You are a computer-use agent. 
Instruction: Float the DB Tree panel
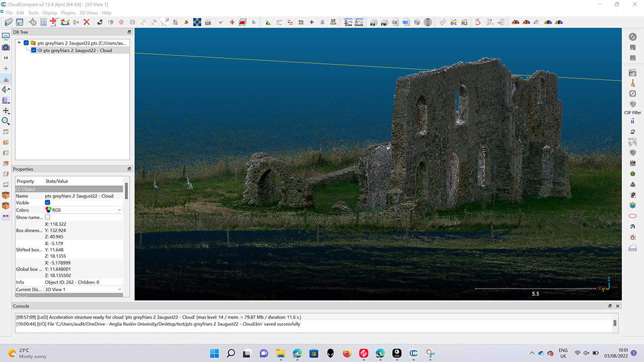tap(129, 32)
